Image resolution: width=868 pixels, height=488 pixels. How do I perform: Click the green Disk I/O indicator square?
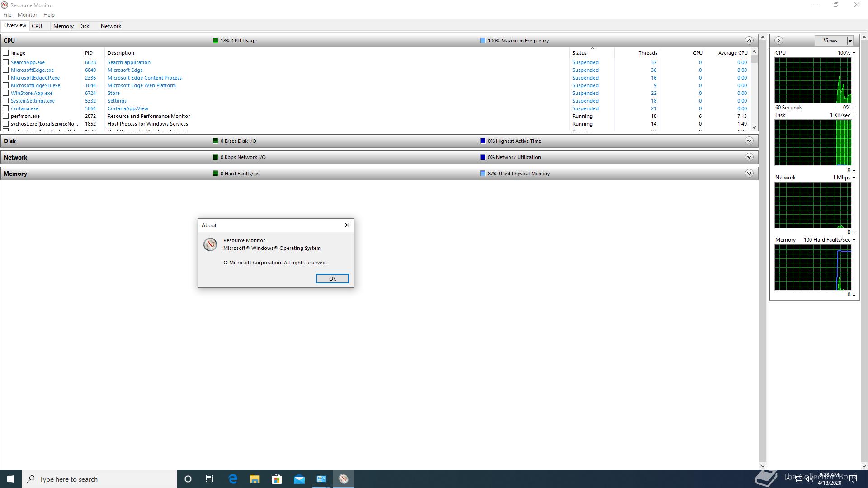coord(216,141)
